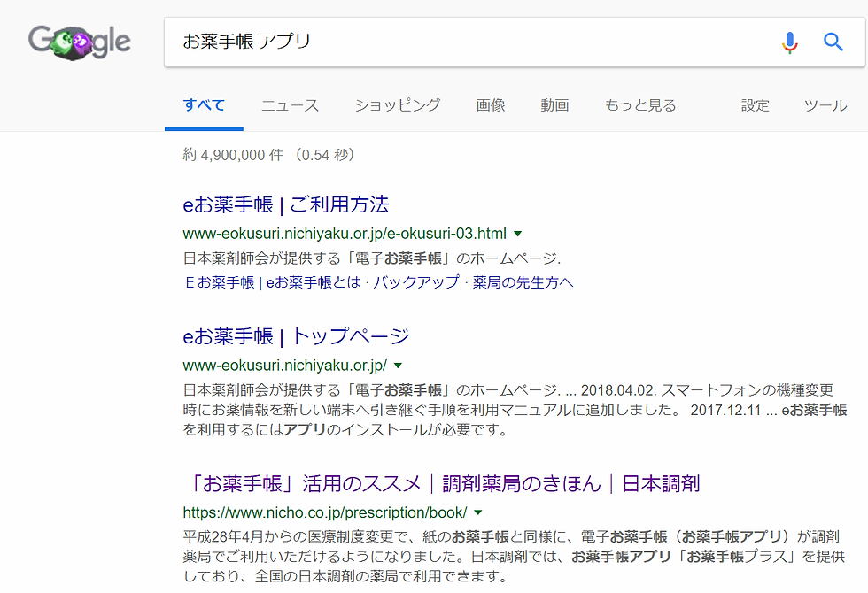
Task: Open result 「お薬手帳」活用のススメ 日本調剤
Action: [x=442, y=483]
